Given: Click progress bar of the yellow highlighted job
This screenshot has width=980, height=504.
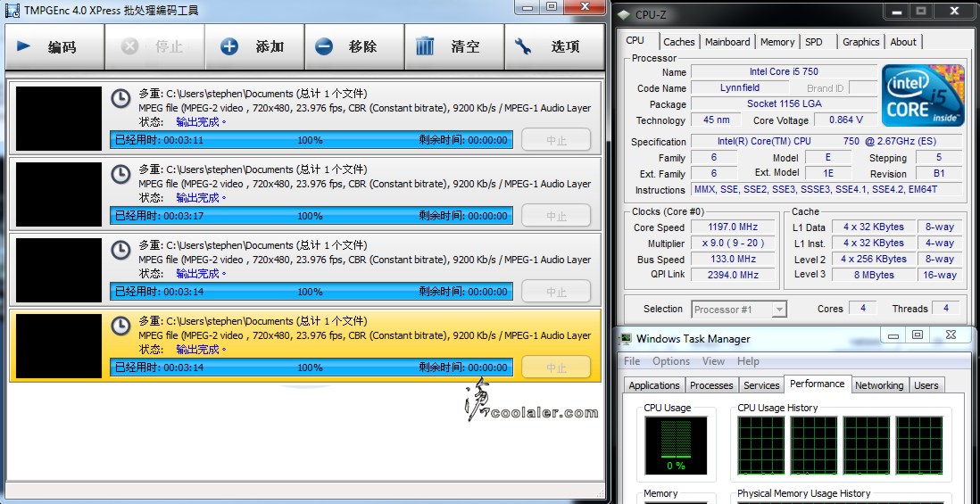Looking at the screenshot, I should point(311,368).
